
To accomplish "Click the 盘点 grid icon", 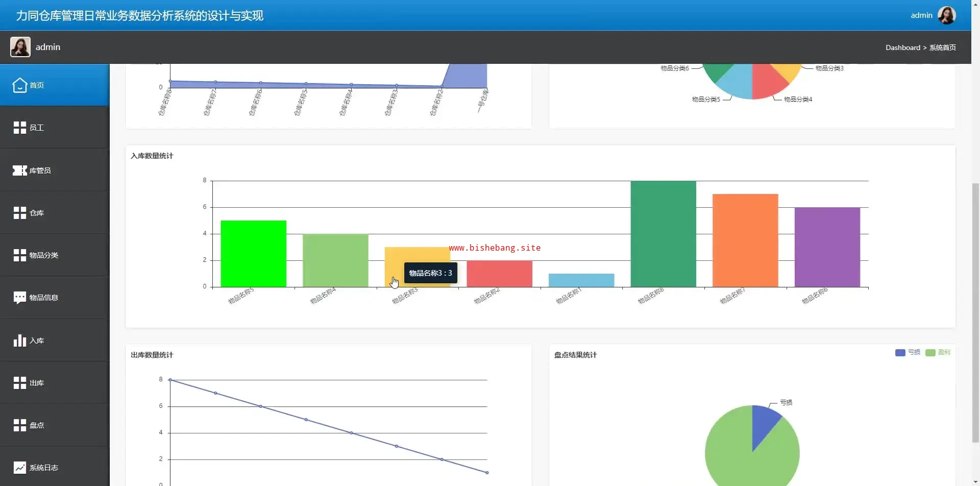I will tap(19, 425).
